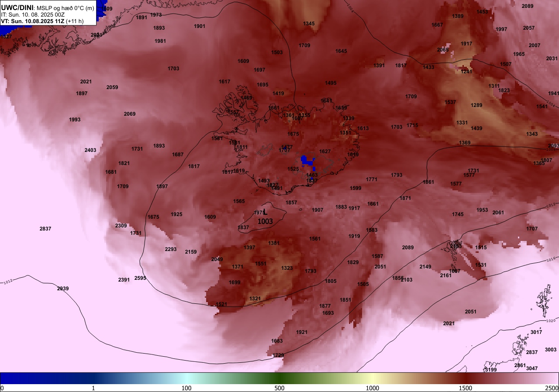Click the 1521 height value
The height and width of the screenshot is (392, 559).
tap(221, 304)
